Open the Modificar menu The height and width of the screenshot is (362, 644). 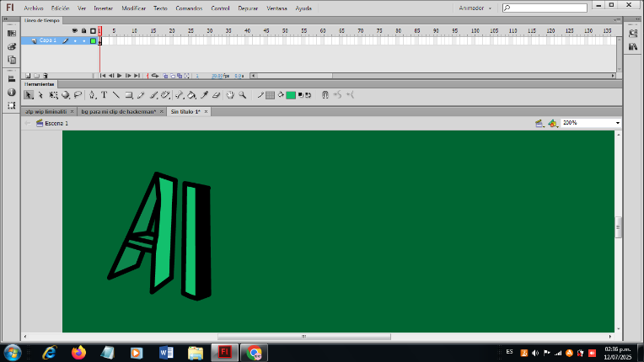[133, 8]
